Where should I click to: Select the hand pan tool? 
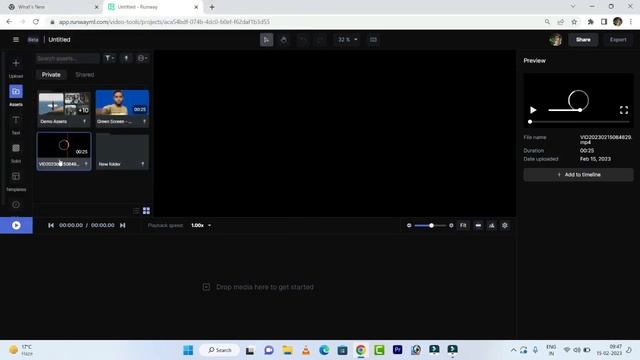coord(284,40)
